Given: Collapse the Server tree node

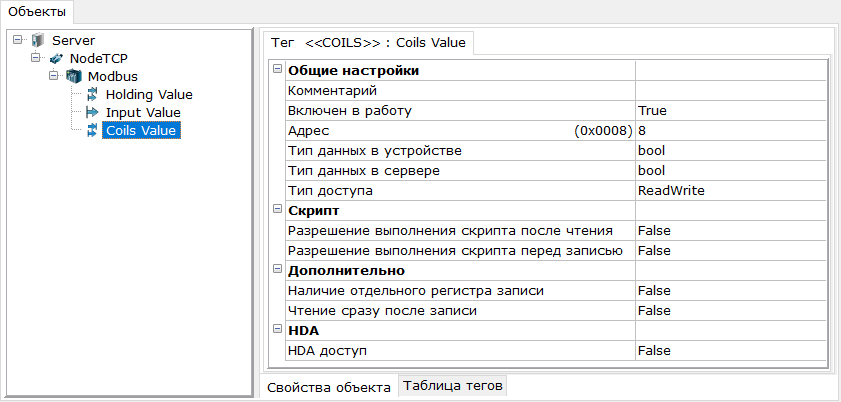Looking at the screenshot, I should tap(18, 40).
